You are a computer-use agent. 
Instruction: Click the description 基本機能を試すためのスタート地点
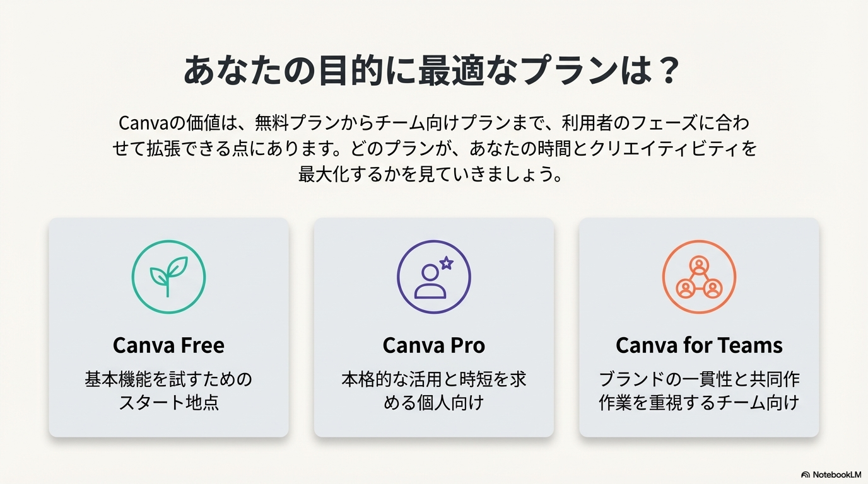[168, 391]
